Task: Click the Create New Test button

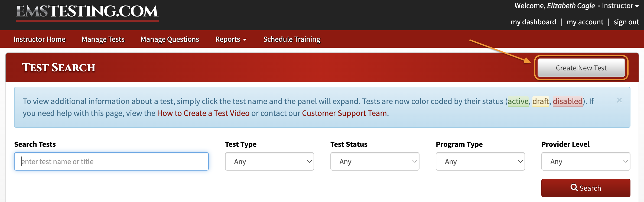Action: coord(581,68)
